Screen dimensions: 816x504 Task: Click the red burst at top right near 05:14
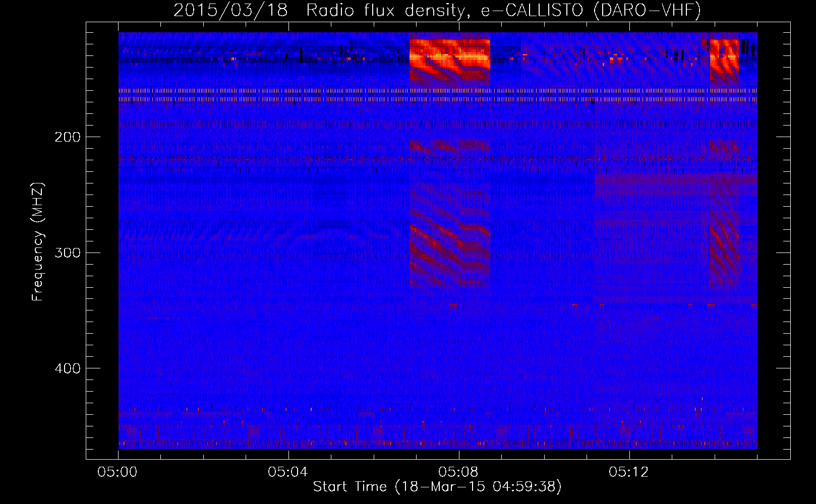click(724, 60)
